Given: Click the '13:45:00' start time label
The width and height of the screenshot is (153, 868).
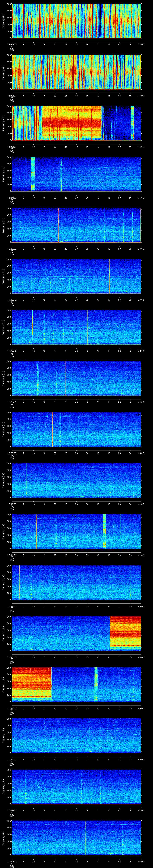Looking at the screenshot, I should 12,759.
